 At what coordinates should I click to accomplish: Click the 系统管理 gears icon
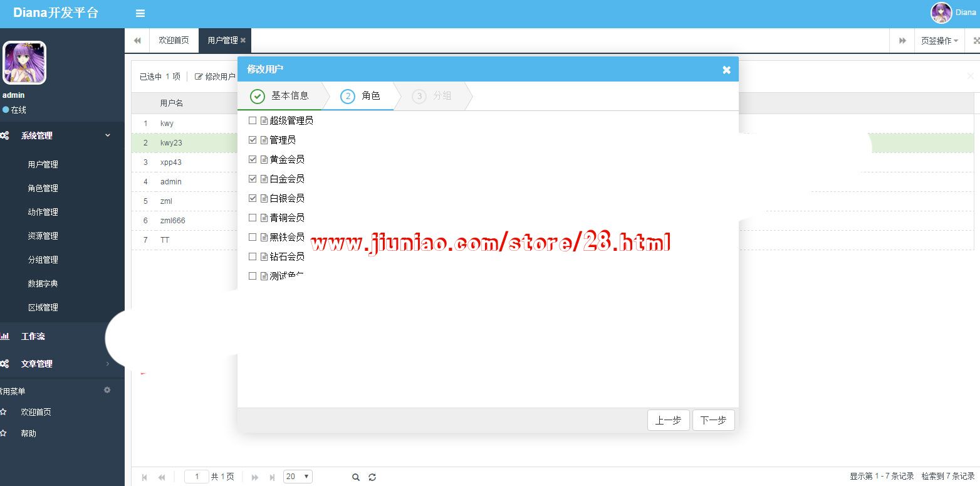(4, 135)
